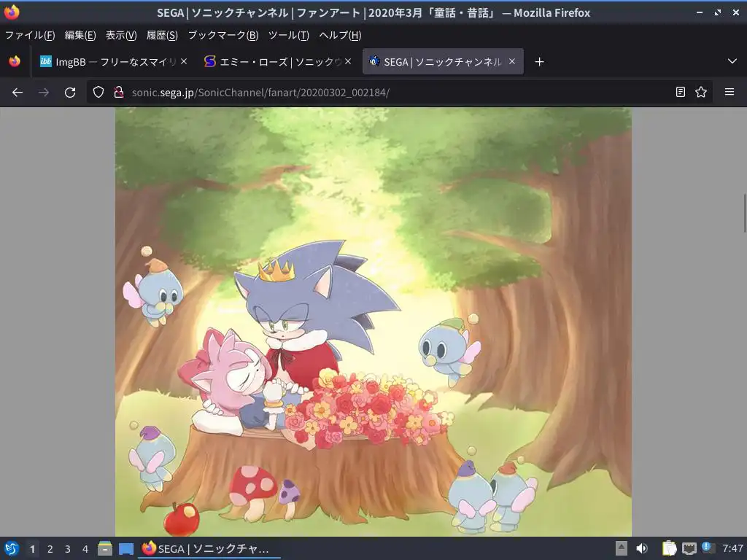Click the Sonic and Amy fanart image
The image size is (747, 560).
tap(373, 322)
